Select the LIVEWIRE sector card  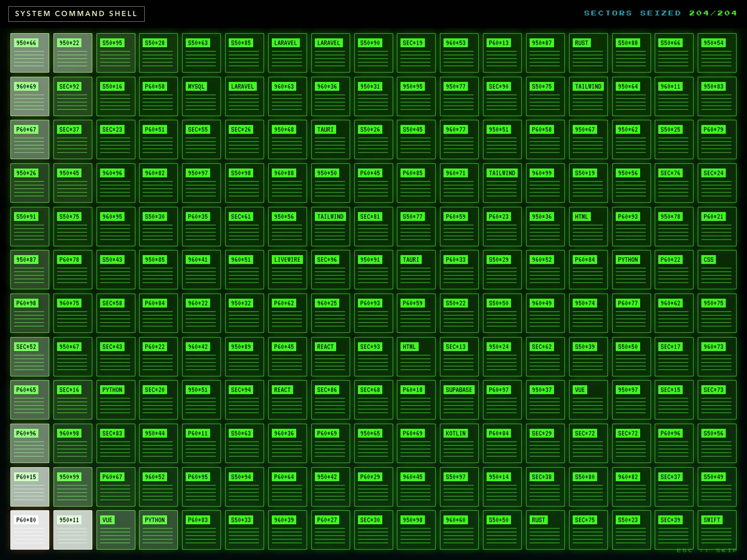coord(287,270)
